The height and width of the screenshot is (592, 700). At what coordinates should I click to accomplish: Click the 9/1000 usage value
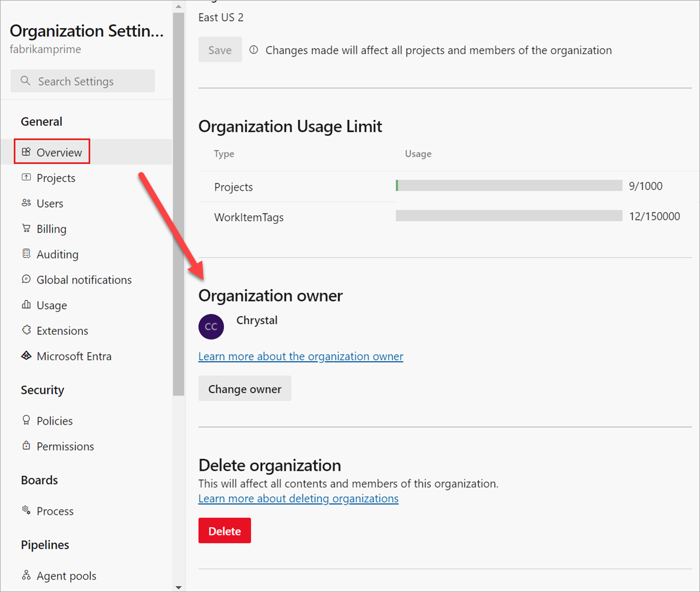click(x=646, y=186)
